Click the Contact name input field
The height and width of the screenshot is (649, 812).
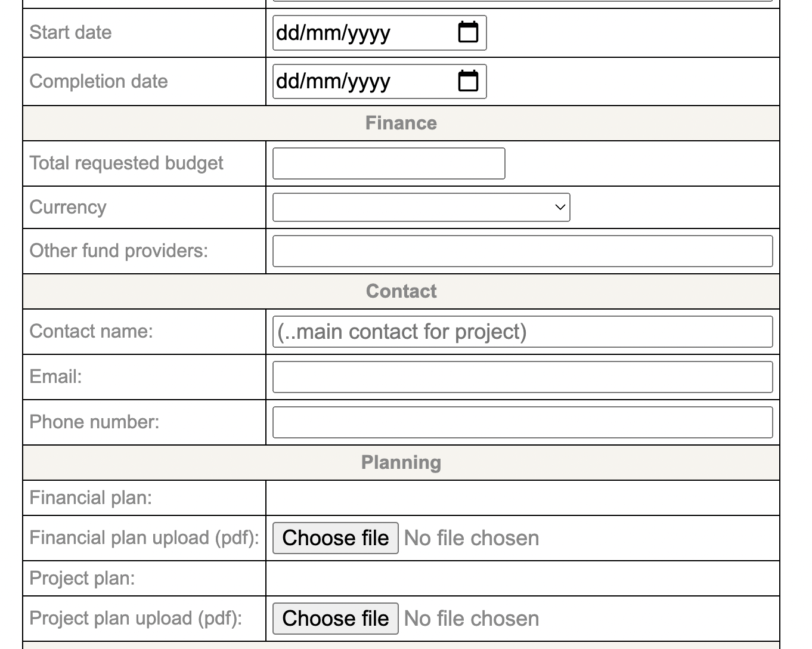point(522,332)
